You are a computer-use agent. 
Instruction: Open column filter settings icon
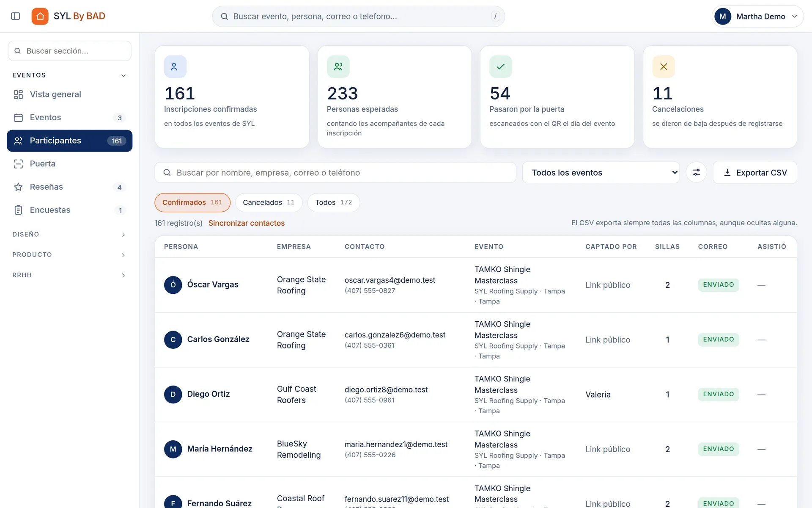click(696, 172)
